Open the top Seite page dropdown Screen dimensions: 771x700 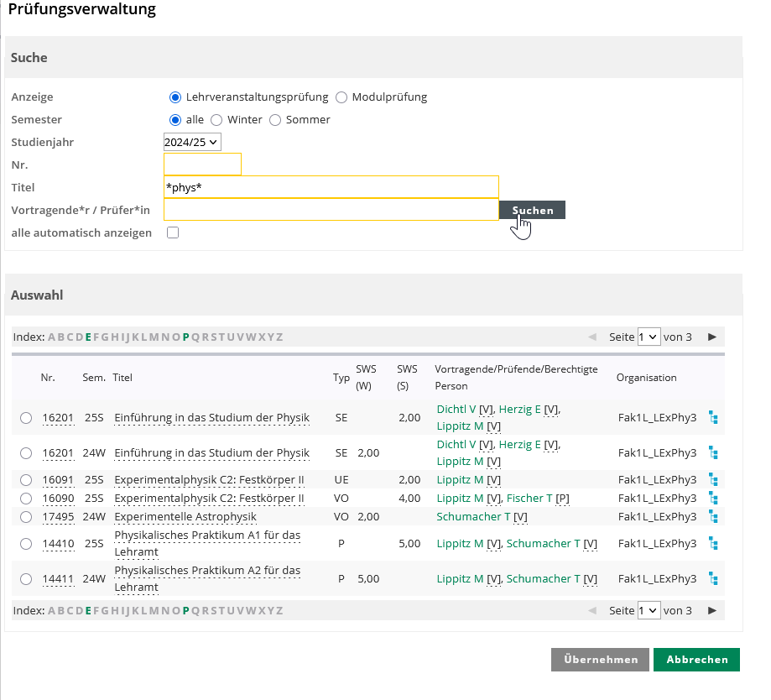649,337
